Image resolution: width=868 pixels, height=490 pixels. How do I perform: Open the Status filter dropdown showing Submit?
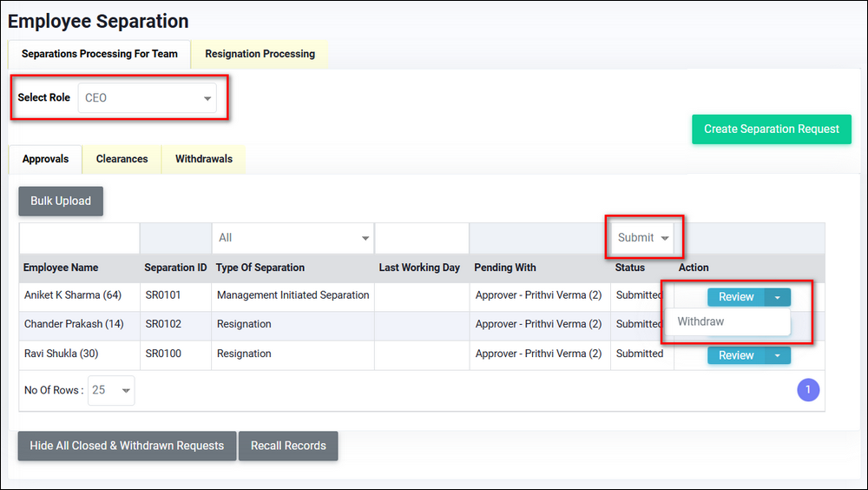click(642, 238)
